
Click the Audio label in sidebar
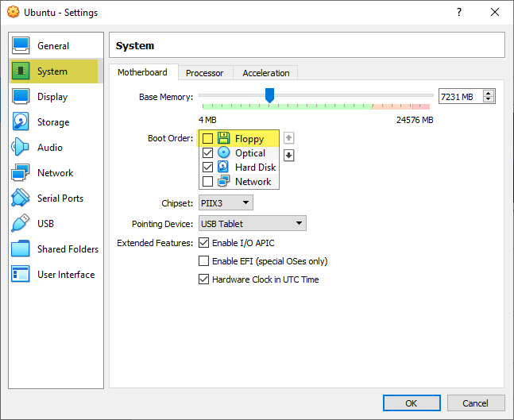pos(50,148)
